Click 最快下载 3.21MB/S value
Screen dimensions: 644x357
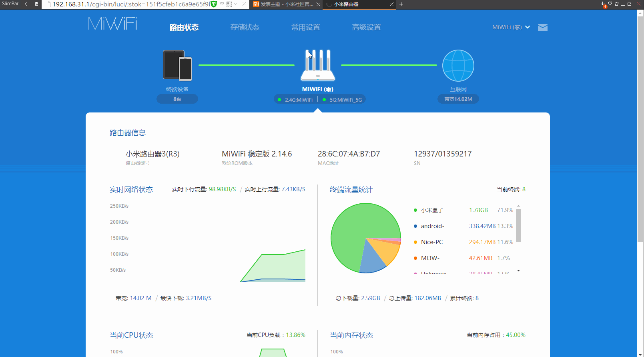[199, 298]
